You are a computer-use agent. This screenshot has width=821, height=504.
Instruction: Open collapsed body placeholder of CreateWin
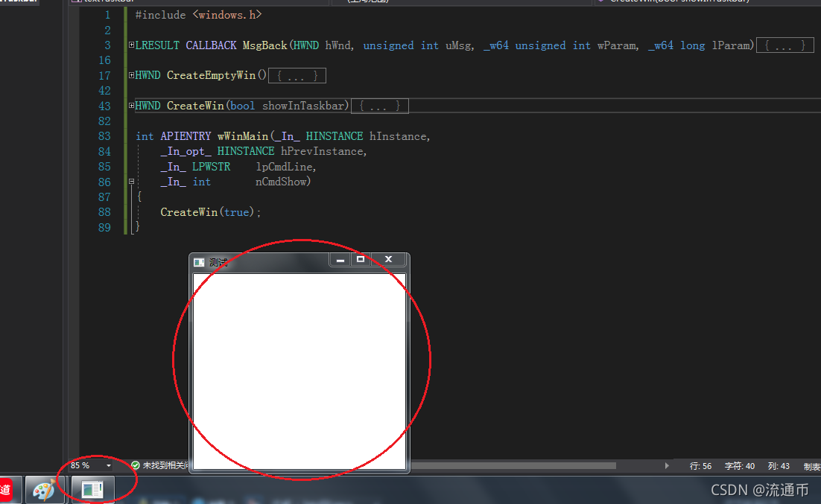pyautogui.click(x=380, y=106)
